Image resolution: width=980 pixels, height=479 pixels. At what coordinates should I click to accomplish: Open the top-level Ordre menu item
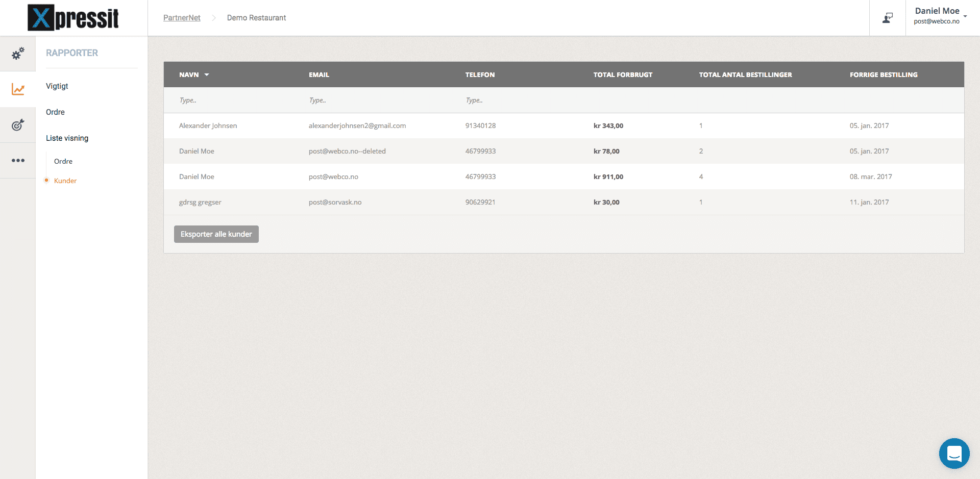tap(55, 112)
